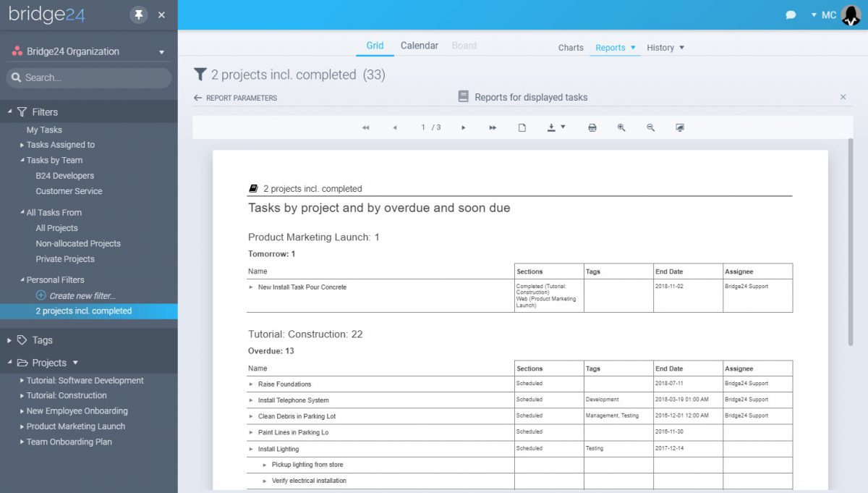Click Pickup lighting from store subtask
Viewport: 868px width, 493px height.
tap(307, 465)
